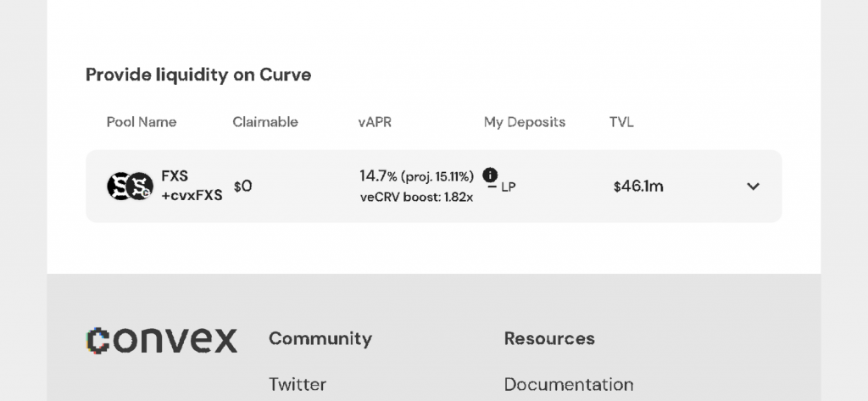This screenshot has height=401, width=868.
Task: Click the info icon beside projected vAPR
Action: tap(490, 175)
